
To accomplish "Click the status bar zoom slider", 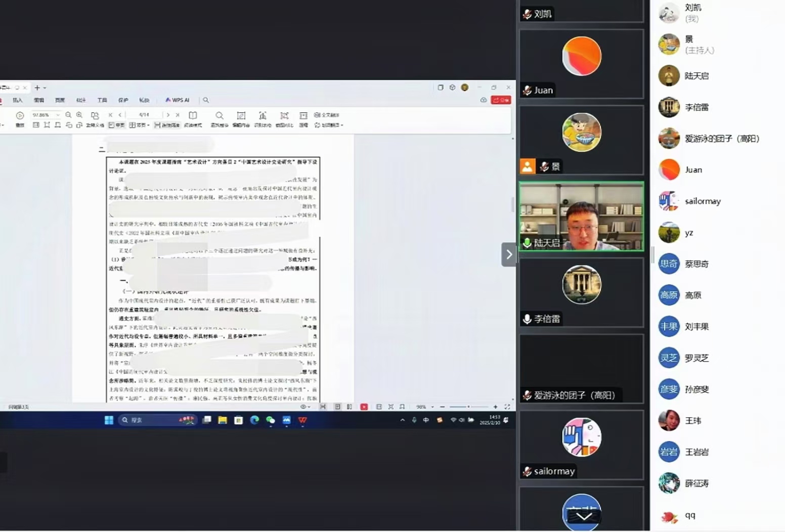I will (469, 407).
